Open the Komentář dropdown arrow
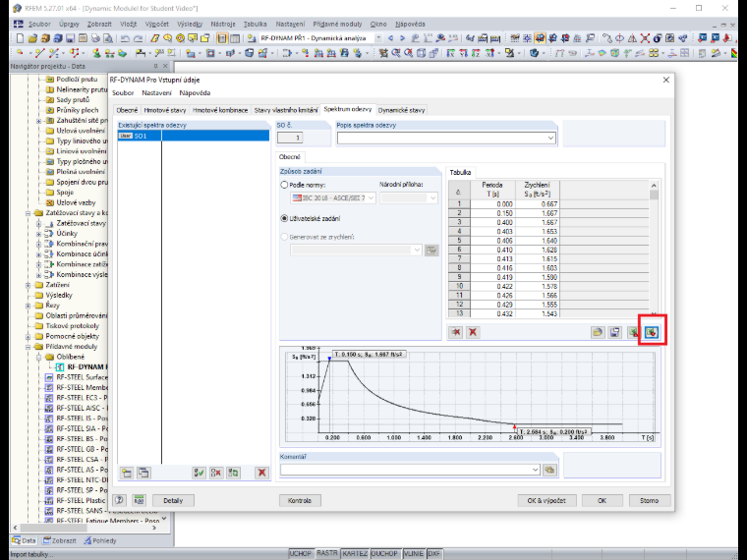The height and width of the screenshot is (560, 747). pyautogui.click(x=535, y=470)
